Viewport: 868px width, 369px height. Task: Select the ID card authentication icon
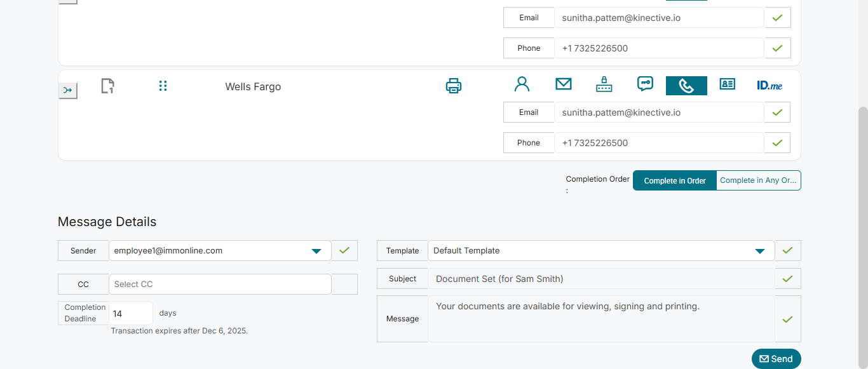pos(727,84)
